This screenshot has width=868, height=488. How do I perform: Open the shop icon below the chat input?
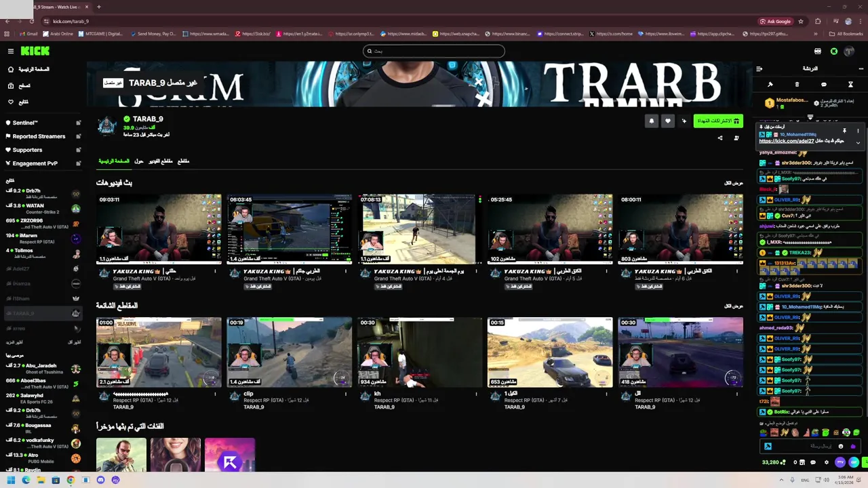[x=802, y=462]
